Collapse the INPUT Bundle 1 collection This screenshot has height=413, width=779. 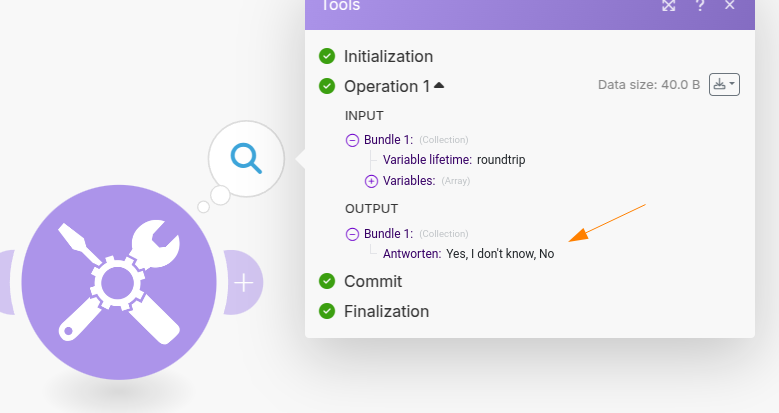[352, 140]
